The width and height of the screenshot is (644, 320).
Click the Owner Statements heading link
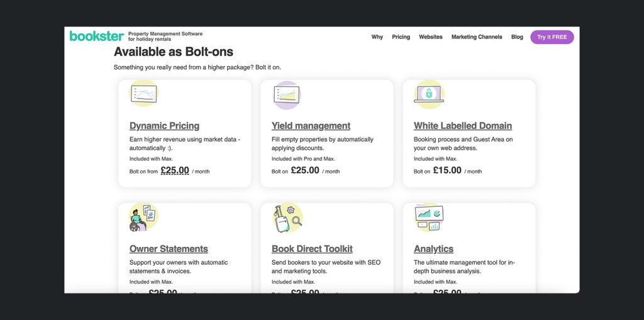point(169,249)
